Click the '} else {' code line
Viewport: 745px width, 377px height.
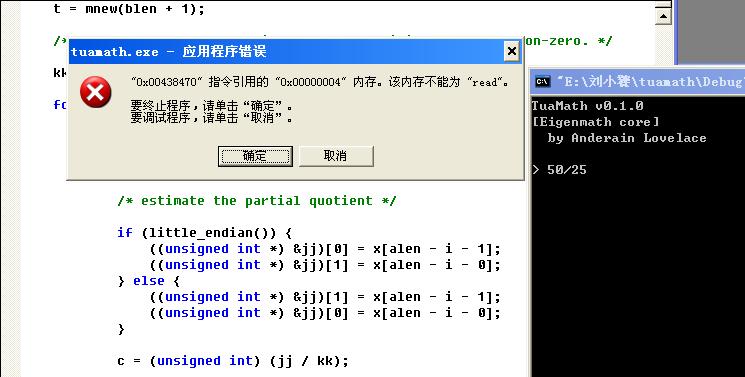[x=149, y=281]
